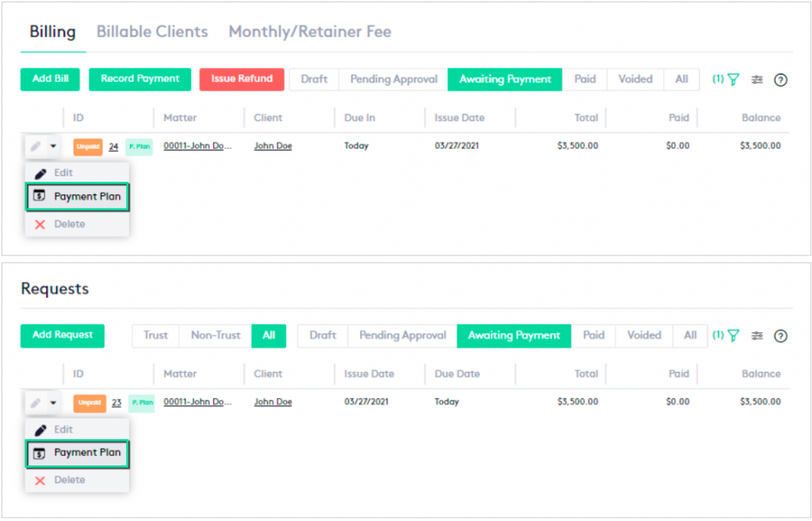Screen dimensions: 812x521
Task: Expand the action dropdown arrow for request 23
Action: [x=53, y=403]
